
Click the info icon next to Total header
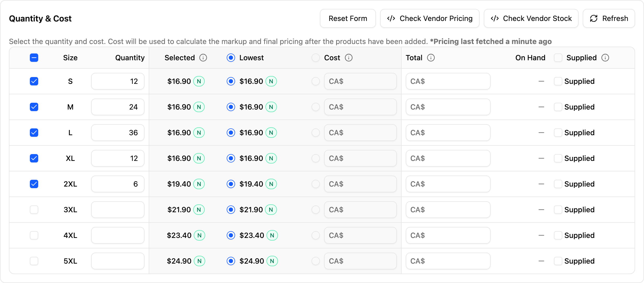click(x=431, y=58)
